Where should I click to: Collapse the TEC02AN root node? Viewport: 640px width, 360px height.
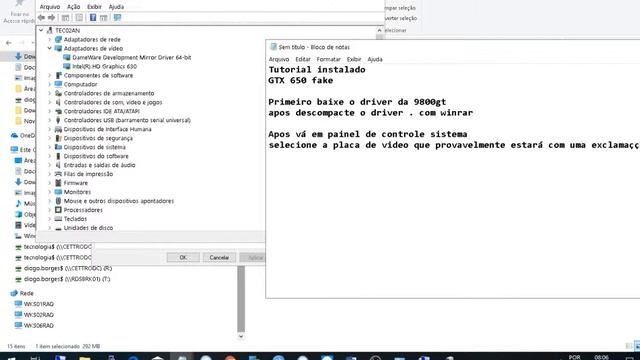coord(41,31)
